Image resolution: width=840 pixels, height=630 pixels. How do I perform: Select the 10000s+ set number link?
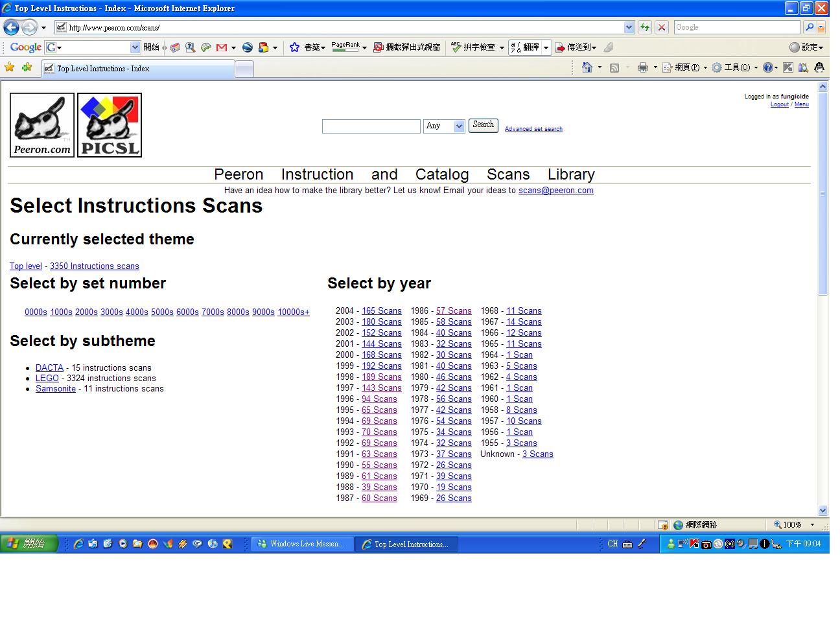294,312
